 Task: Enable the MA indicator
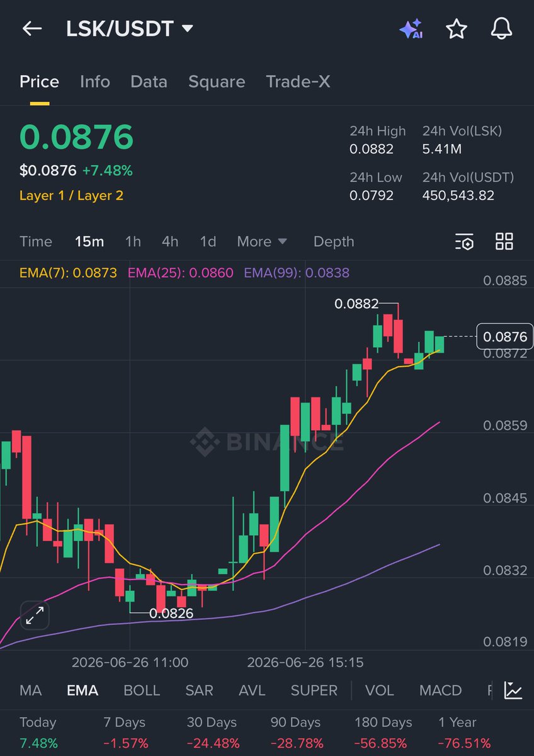[30, 690]
